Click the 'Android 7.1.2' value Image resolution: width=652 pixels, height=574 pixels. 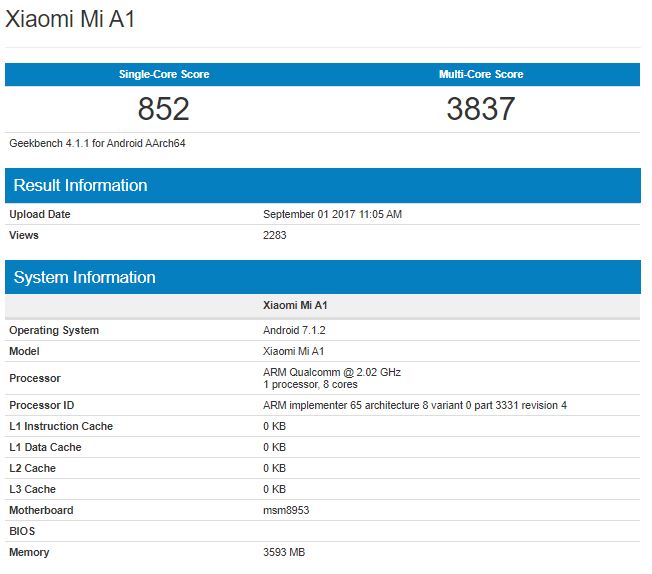[x=294, y=330]
